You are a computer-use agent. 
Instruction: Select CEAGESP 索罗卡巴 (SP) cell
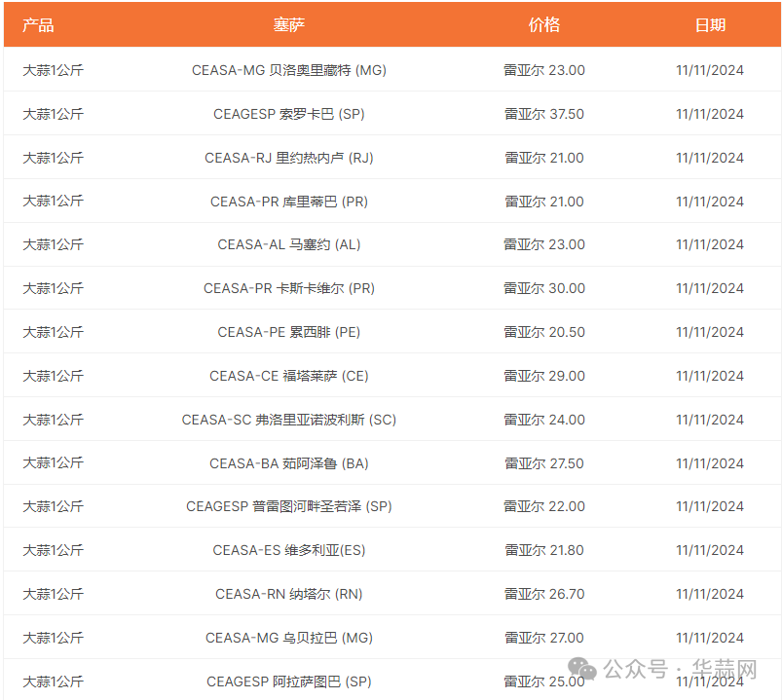pos(289,114)
